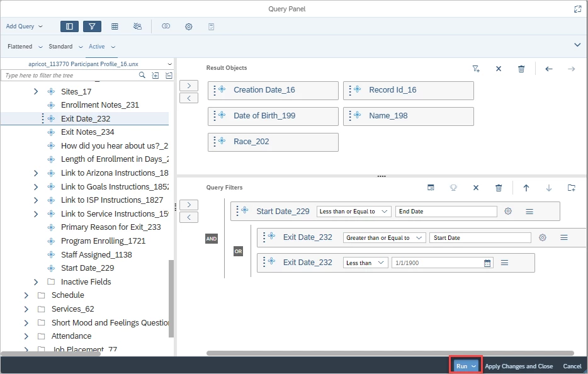The image size is (588, 374).
Task: Click the view script icon in toolbar
Action: (x=211, y=26)
